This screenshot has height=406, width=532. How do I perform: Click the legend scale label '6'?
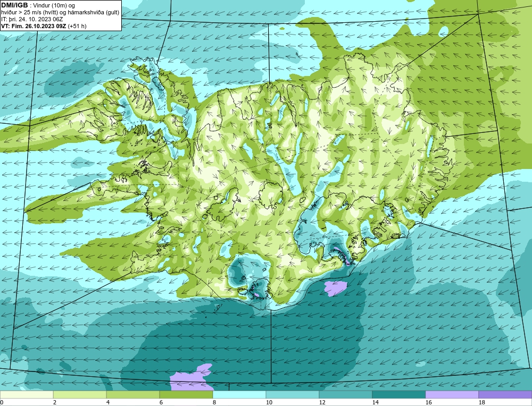point(161,402)
